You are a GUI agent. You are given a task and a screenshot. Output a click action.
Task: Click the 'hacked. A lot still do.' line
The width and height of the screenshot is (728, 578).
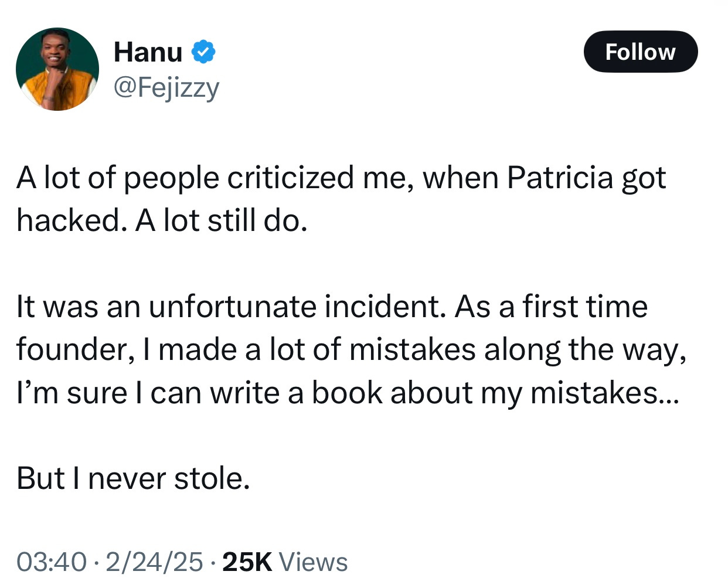point(162,220)
